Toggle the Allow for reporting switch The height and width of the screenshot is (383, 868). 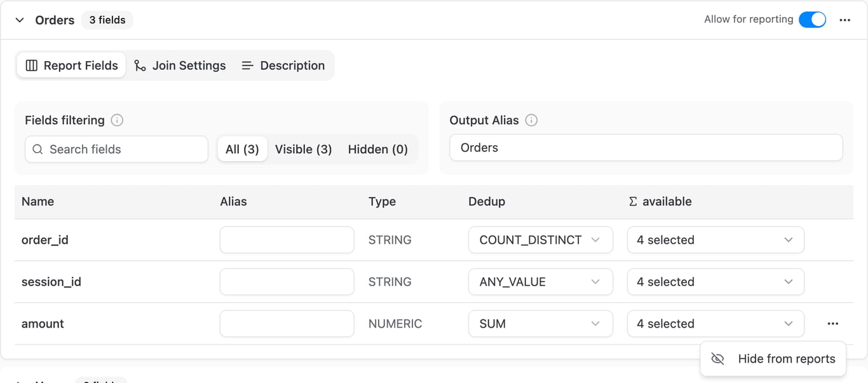(812, 20)
